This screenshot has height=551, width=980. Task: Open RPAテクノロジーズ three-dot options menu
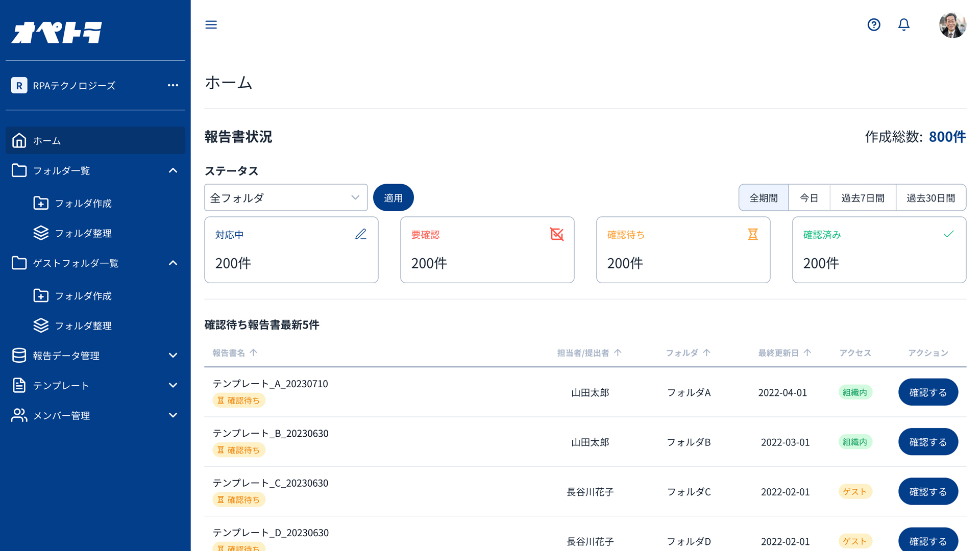(x=173, y=85)
